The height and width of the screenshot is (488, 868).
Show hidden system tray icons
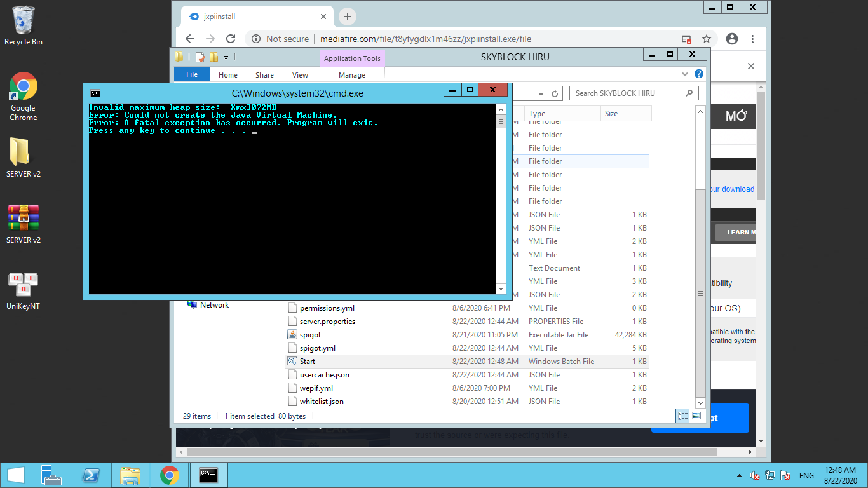pos(739,475)
